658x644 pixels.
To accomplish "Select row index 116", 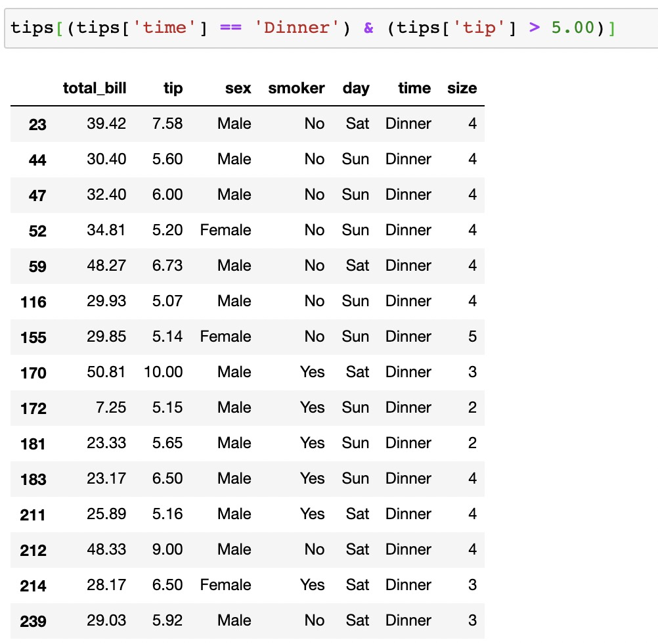I will [33, 302].
